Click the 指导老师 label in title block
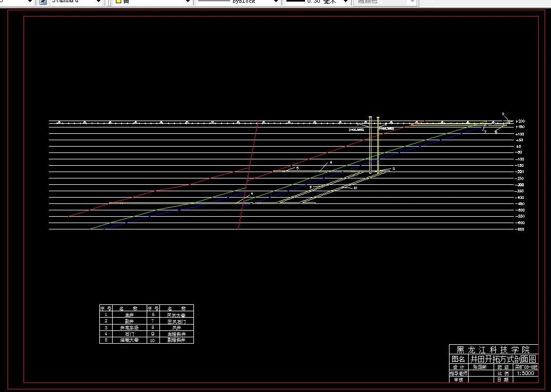Image resolution: width=551 pixels, height=392 pixels. coord(459,373)
